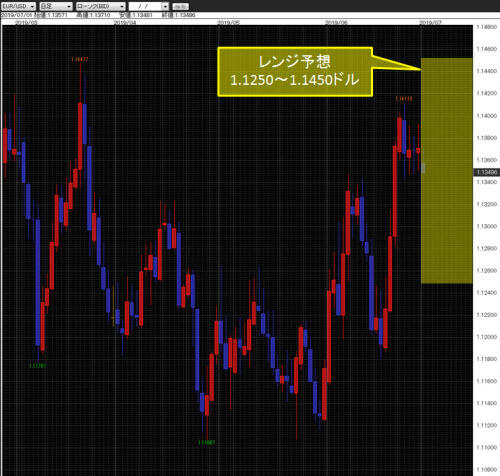Click the 2019/04 date axis label
The image size is (500, 476).
coord(125,22)
